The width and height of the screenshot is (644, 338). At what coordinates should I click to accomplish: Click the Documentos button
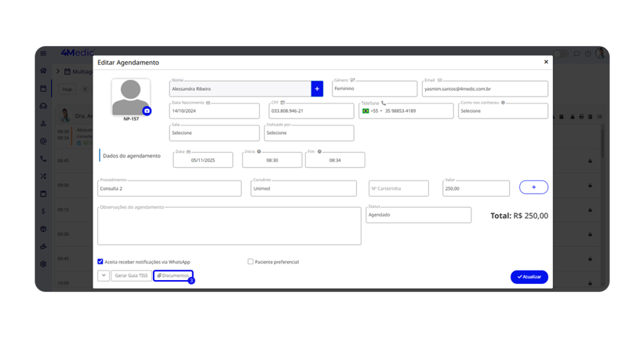pyautogui.click(x=173, y=276)
